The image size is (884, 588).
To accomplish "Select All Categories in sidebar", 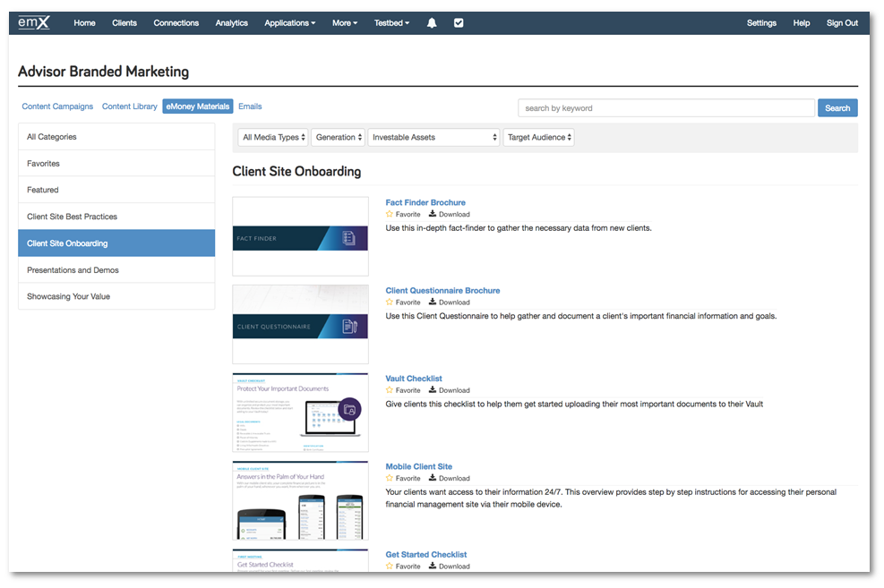I will tap(116, 137).
